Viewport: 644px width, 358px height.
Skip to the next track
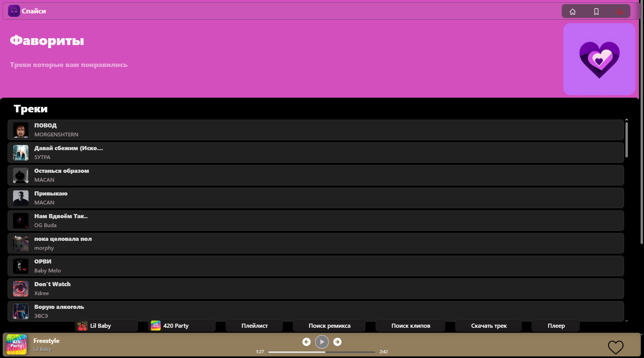[337, 342]
